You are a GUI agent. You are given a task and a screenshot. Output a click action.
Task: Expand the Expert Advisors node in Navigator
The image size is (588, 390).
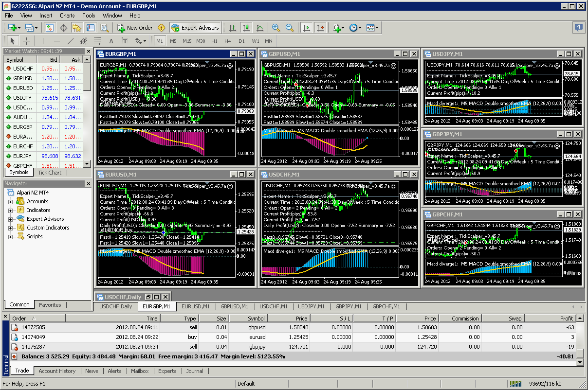coord(10,219)
